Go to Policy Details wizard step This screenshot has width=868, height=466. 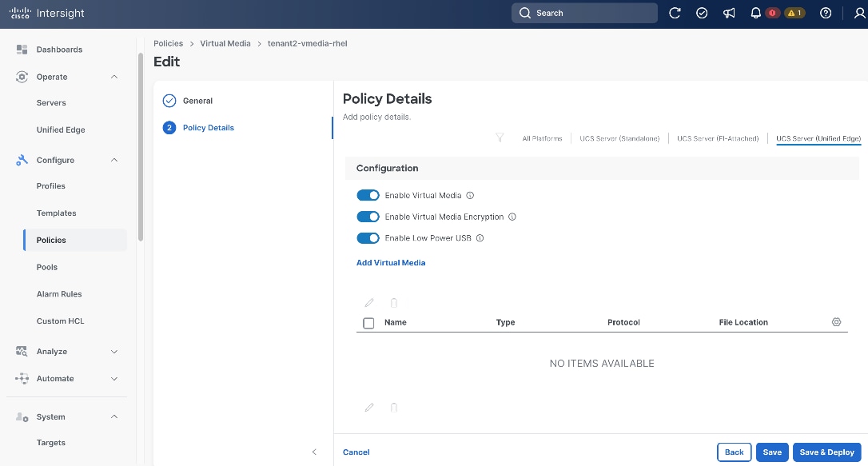coord(208,128)
